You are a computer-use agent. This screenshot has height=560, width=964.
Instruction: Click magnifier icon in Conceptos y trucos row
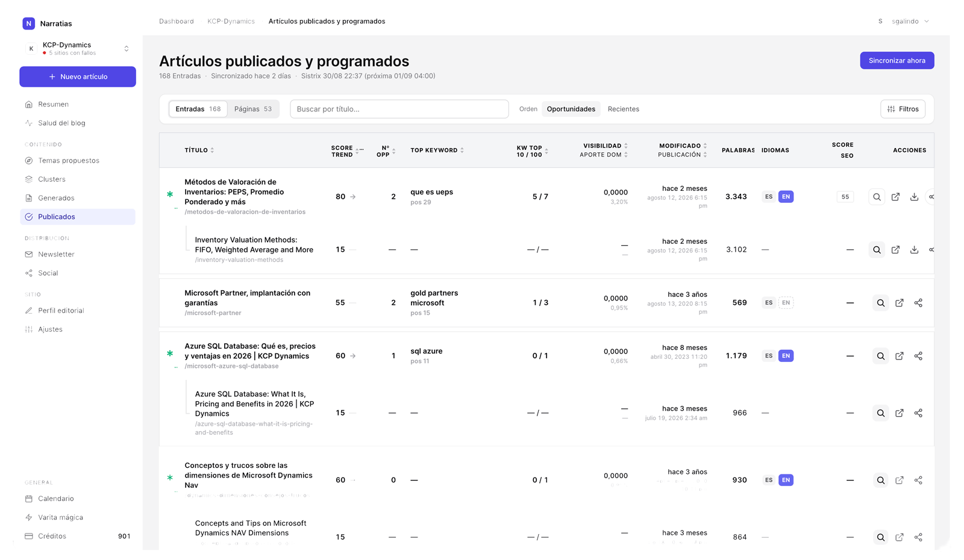881,480
